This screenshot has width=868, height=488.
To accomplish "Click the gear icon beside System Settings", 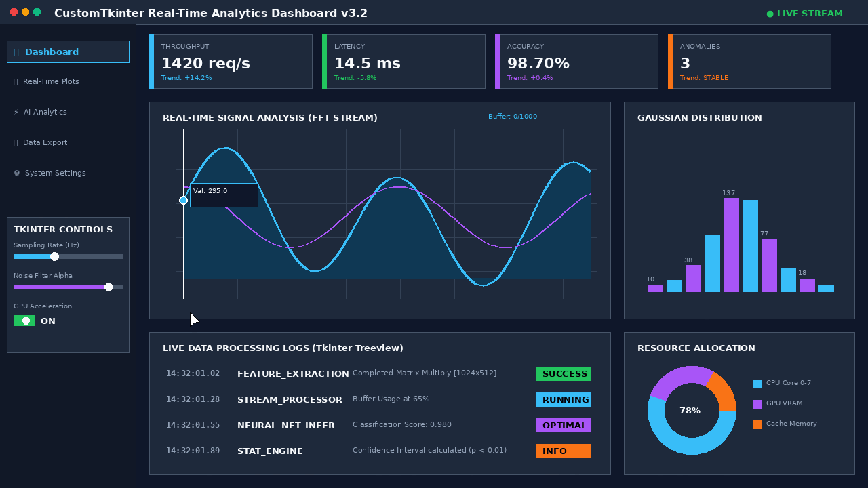I will coord(16,174).
